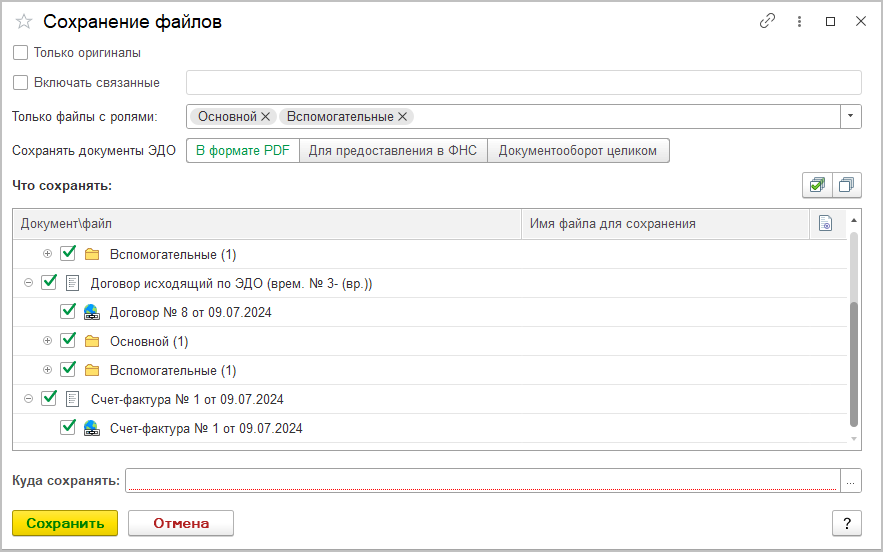This screenshot has height=552, width=883.
Task: Click the check all items icon
Action: pos(817,185)
